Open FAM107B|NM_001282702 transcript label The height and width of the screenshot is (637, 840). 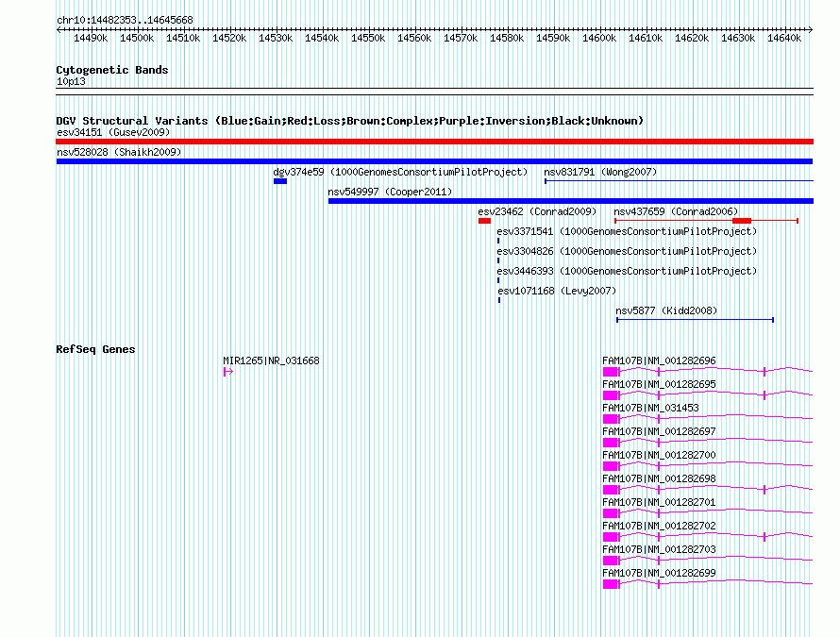coord(659,526)
